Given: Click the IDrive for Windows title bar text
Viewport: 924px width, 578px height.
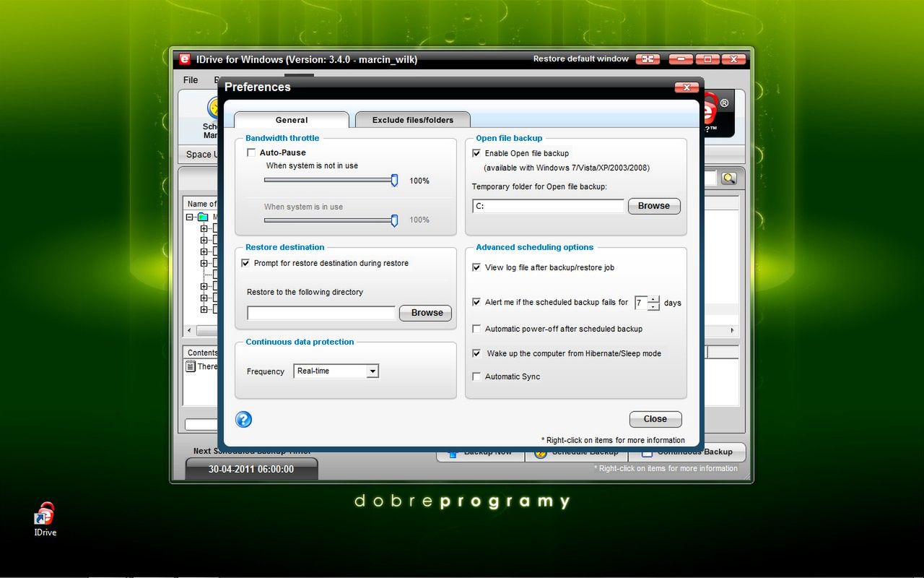Looking at the screenshot, I should pyautogui.click(x=307, y=60).
